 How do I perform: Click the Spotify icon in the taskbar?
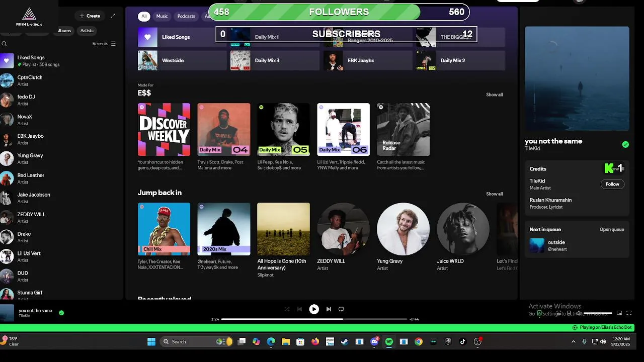pos(389,342)
